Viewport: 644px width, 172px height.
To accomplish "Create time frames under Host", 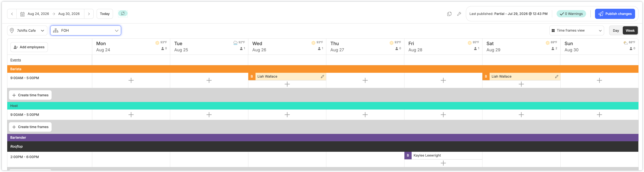I will (30, 127).
